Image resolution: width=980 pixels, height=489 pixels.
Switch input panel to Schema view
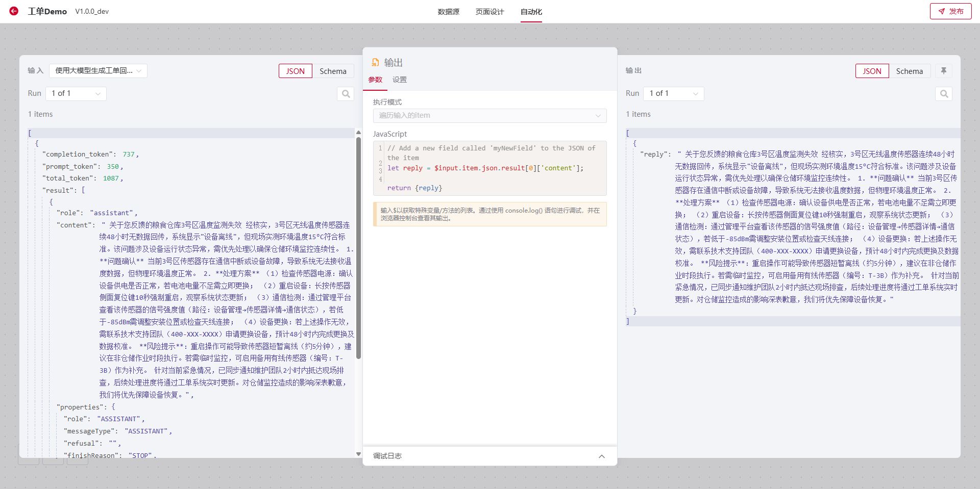tap(333, 71)
